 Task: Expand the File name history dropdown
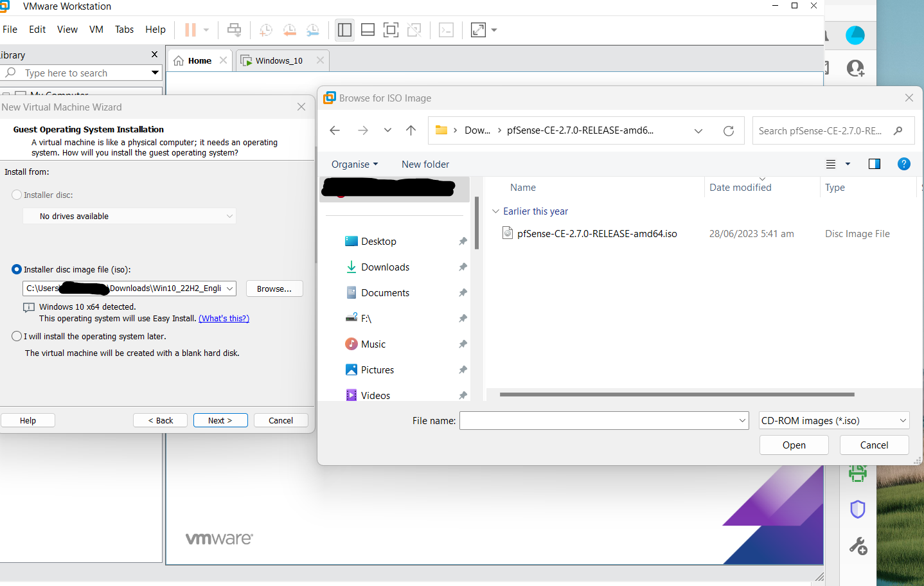point(742,420)
